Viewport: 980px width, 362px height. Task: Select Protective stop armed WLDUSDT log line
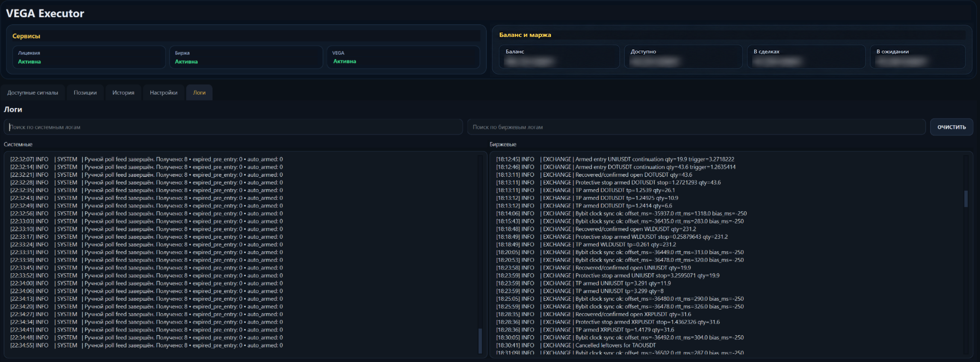612,237
